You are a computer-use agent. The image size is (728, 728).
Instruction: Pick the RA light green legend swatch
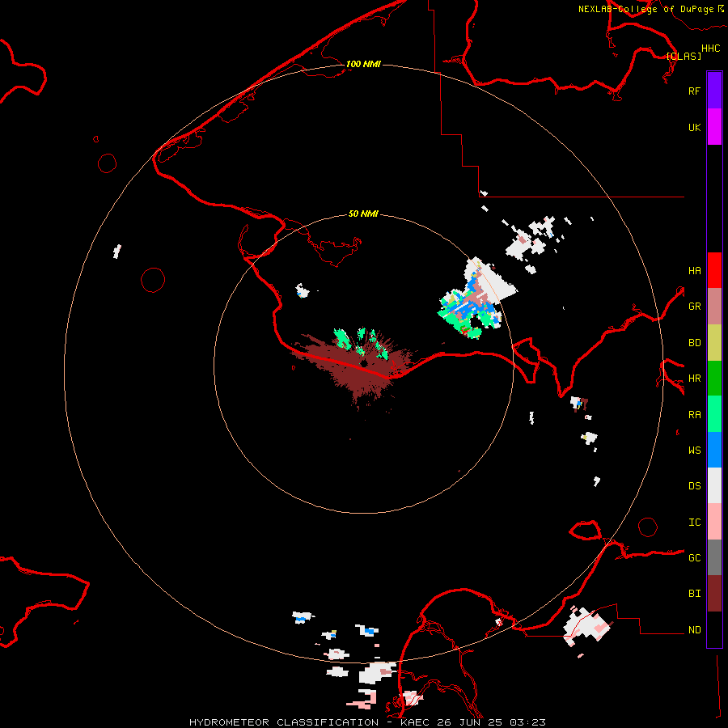[x=714, y=414]
